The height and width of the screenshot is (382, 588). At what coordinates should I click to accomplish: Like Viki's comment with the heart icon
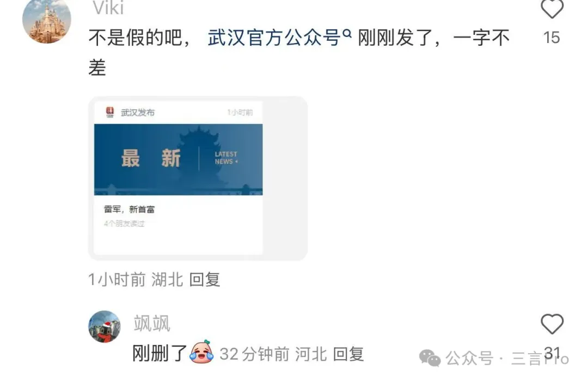pyautogui.click(x=552, y=8)
